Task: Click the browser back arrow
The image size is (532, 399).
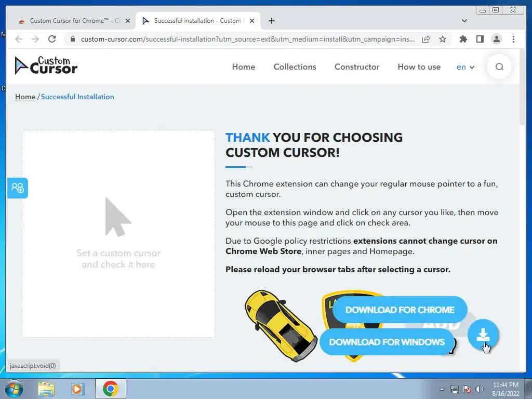Action: [19, 39]
